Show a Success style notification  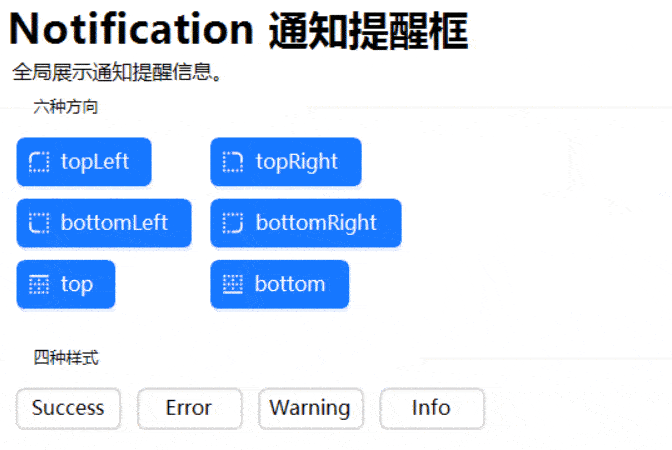click(x=68, y=408)
